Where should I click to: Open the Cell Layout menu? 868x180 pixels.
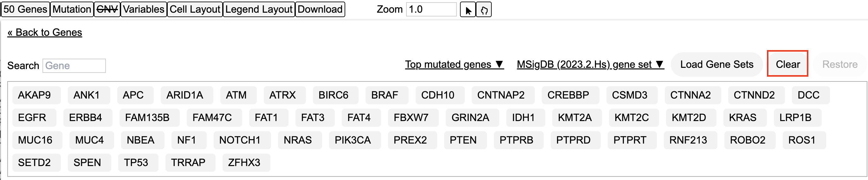click(195, 9)
